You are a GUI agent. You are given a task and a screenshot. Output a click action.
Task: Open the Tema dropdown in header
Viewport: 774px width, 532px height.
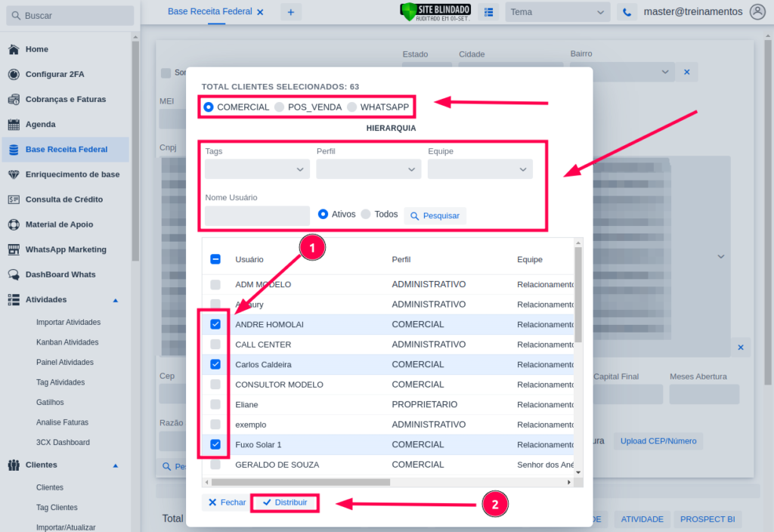click(558, 12)
